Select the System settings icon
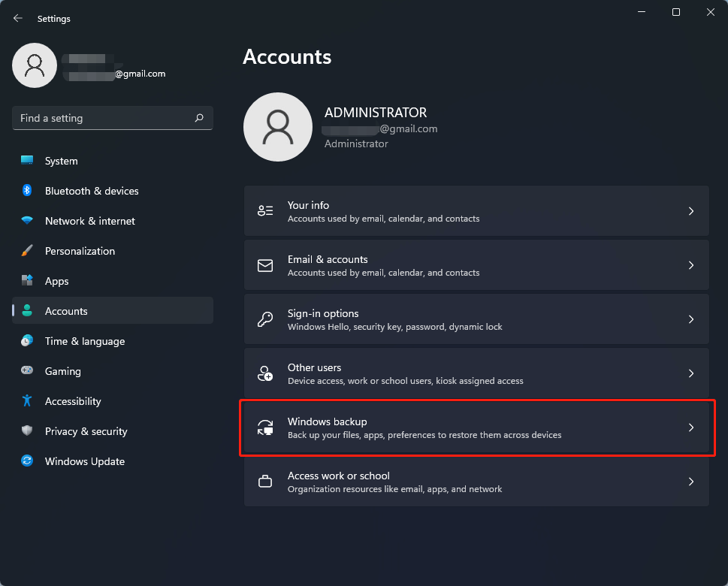Image resolution: width=728 pixels, height=586 pixels. [28, 161]
